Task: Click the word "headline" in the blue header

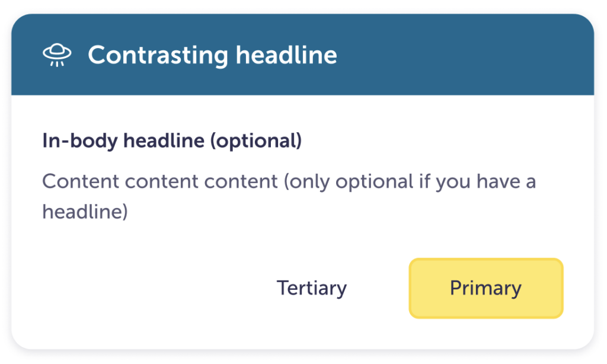Action: (286, 55)
